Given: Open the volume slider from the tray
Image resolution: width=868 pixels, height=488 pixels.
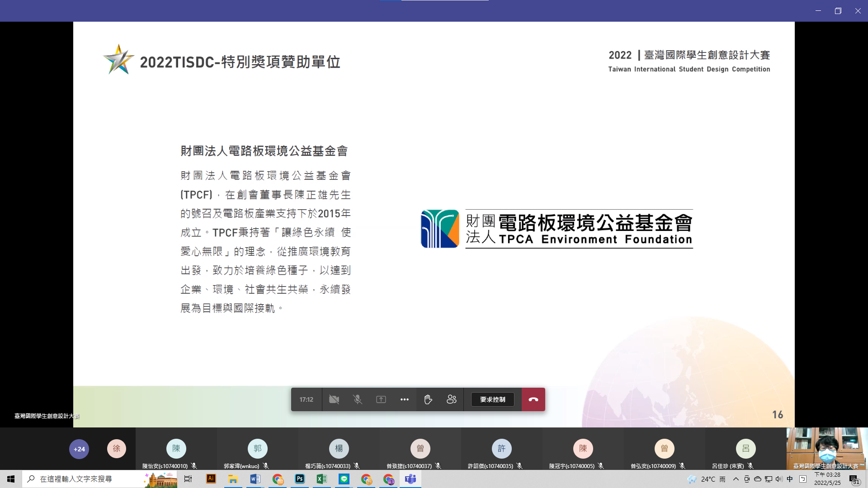Looking at the screenshot, I should [778, 479].
